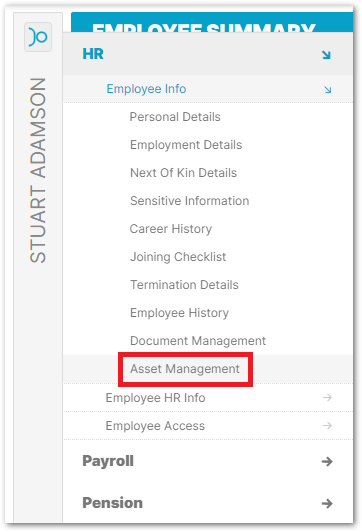Open Joining Checklist
Screen dimensions: 362x532
(178, 257)
